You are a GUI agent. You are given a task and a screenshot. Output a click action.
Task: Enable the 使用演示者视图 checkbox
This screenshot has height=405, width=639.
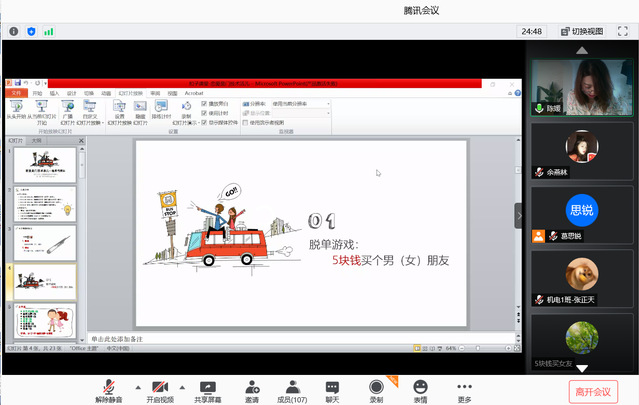click(244, 122)
